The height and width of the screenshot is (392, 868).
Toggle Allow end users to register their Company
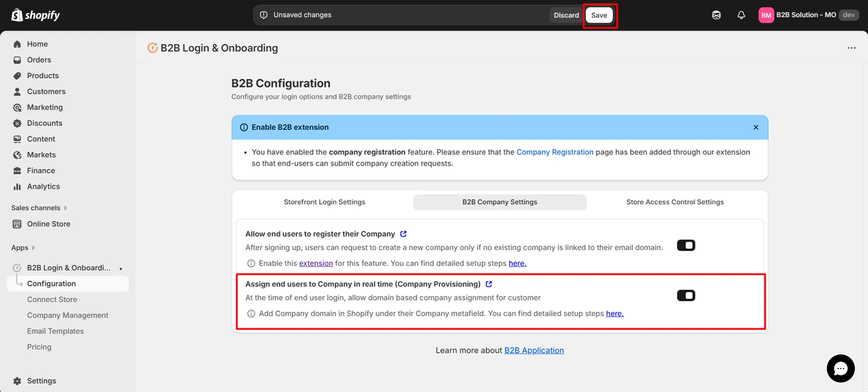click(x=686, y=246)
